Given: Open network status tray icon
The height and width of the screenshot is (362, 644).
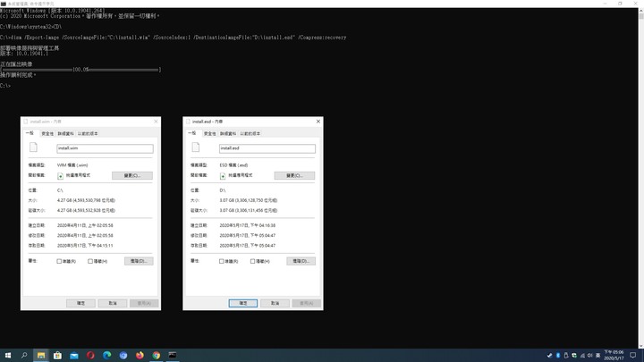Looking at the screenshot, I should pos(582,356).
